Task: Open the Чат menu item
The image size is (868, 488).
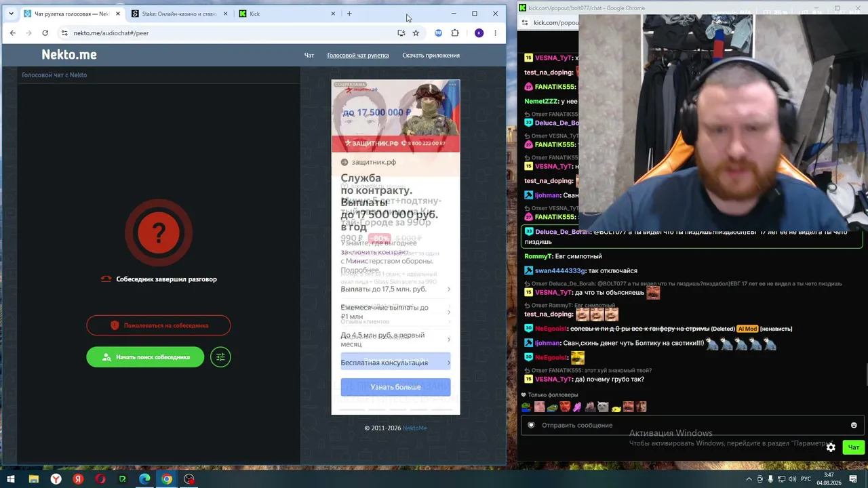Action: pos(309,56)
